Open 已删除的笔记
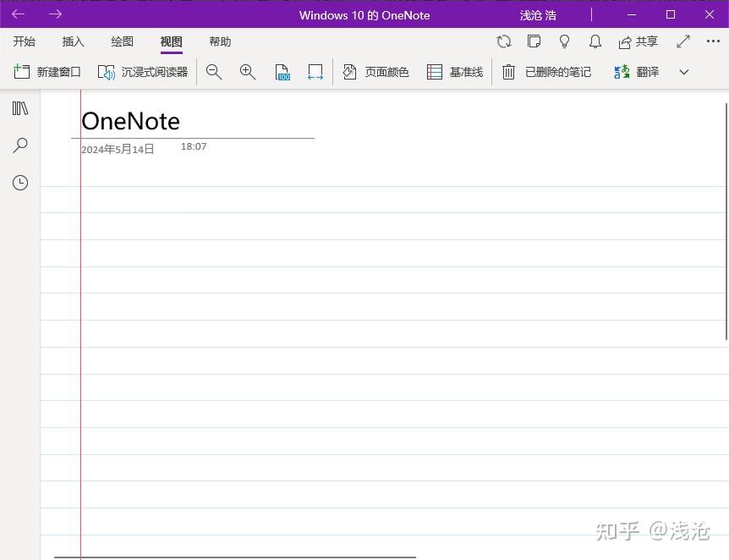 [x=546, y=72]
